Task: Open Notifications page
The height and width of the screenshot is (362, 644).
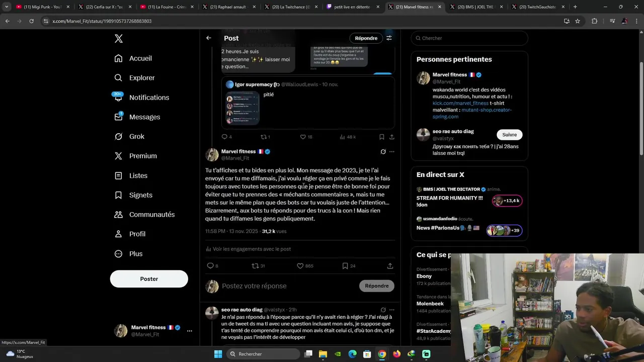Action: click(142, 98)
